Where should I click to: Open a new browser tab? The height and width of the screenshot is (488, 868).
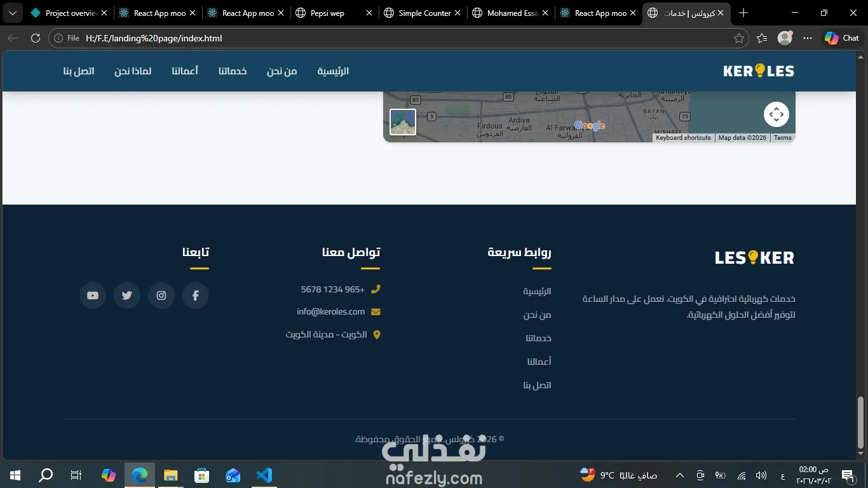(743, 13)
